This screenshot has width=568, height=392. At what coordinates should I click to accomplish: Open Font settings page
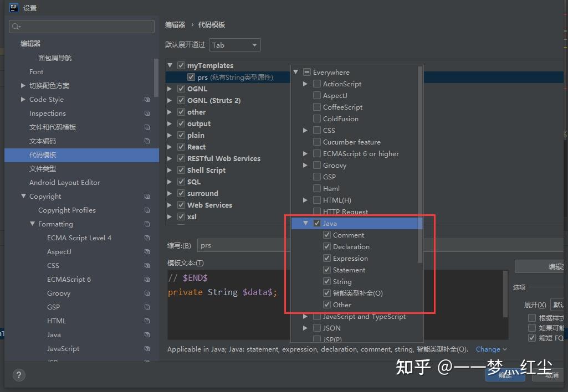[x=36, y=71]
